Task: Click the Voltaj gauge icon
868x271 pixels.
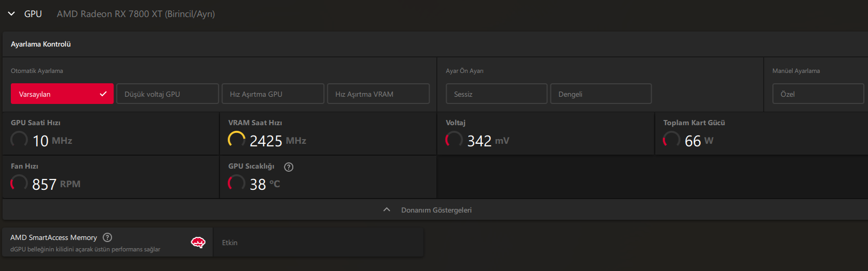Action: [x=454, y=140]
